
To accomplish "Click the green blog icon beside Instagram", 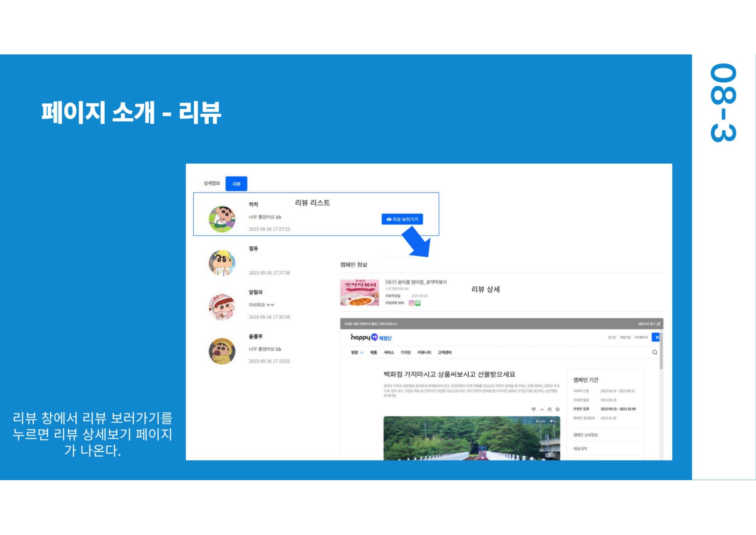I will point(418,303).
